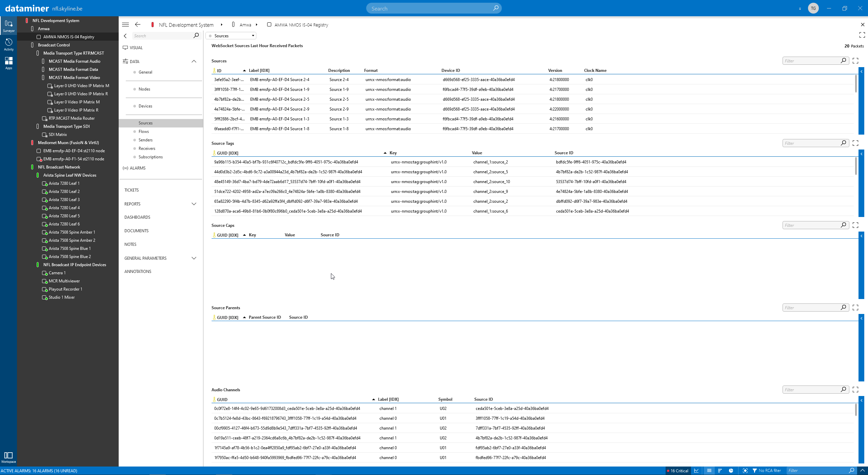This screenshot has width=868, height=475.
Task: Collapse the card side menu with chevron
Action: click(125, 36)
